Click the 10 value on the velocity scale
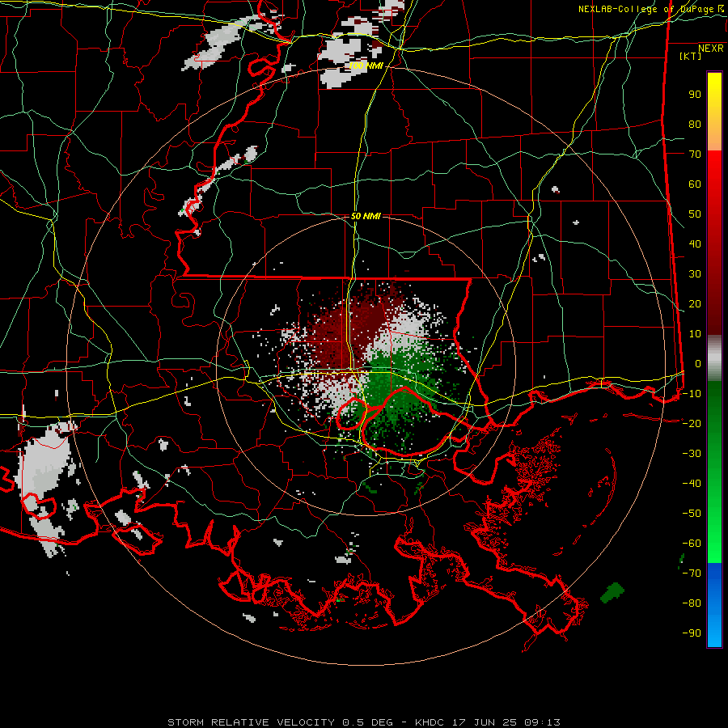This screenshot has height=728, width=728. click(x=695, y=334)
